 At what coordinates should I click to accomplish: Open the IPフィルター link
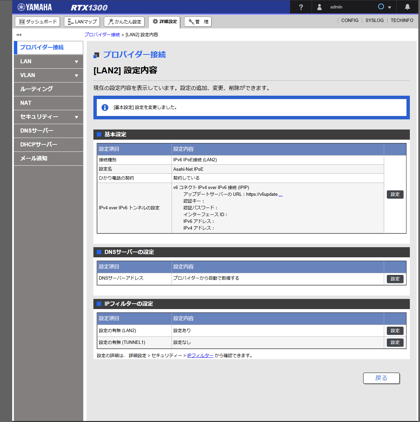pyautogui.click(x=200, y=356)
